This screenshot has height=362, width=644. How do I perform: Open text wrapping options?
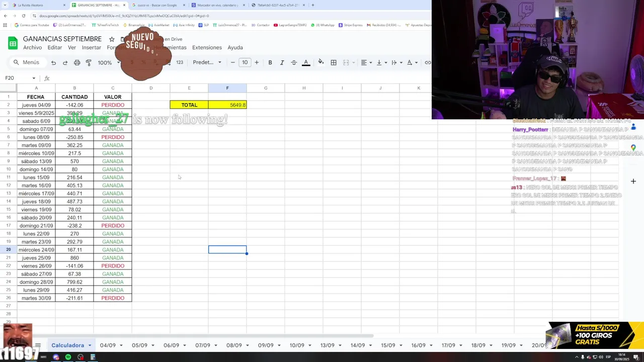pyautogui.click(x=396, y=62)
